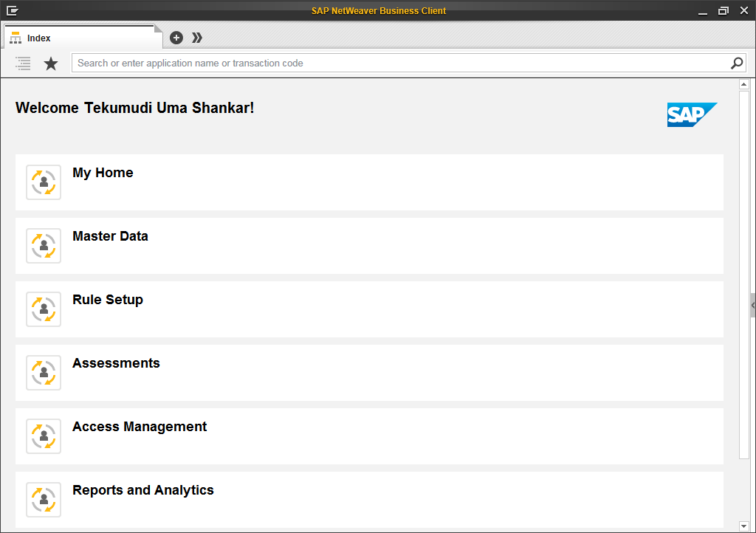Select the Access Management group icon
Viewport: 756px width, 533px height.
point(43,436)
